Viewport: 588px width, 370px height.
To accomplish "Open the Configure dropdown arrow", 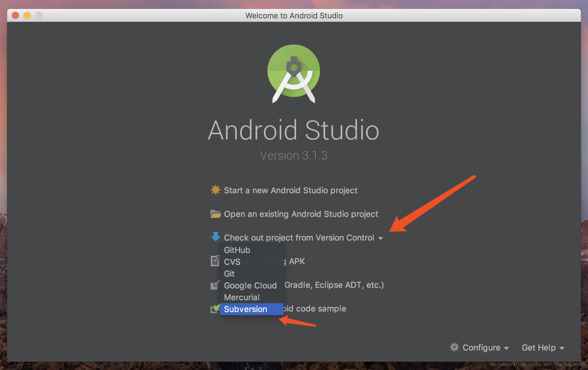I will click(x=506, y=348).
